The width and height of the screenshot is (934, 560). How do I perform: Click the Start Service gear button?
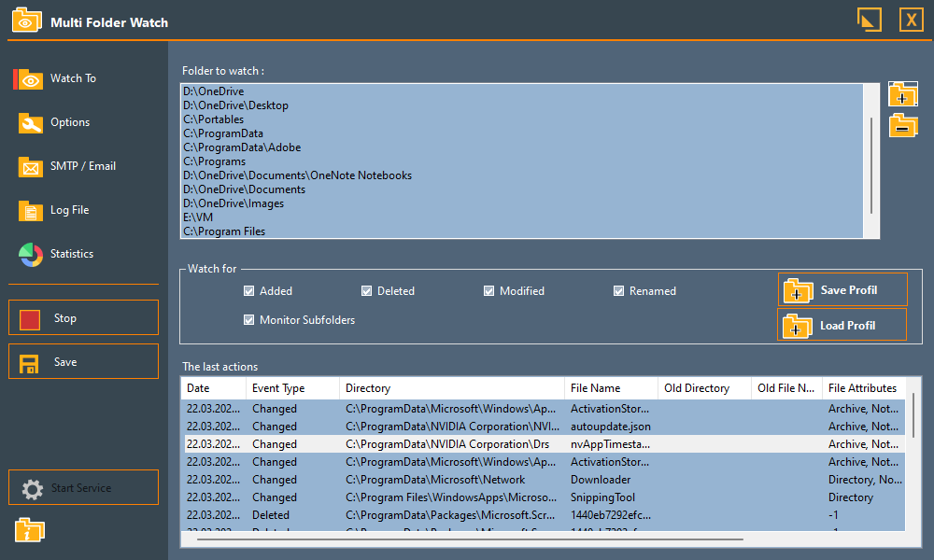click(x=84, y=488)
